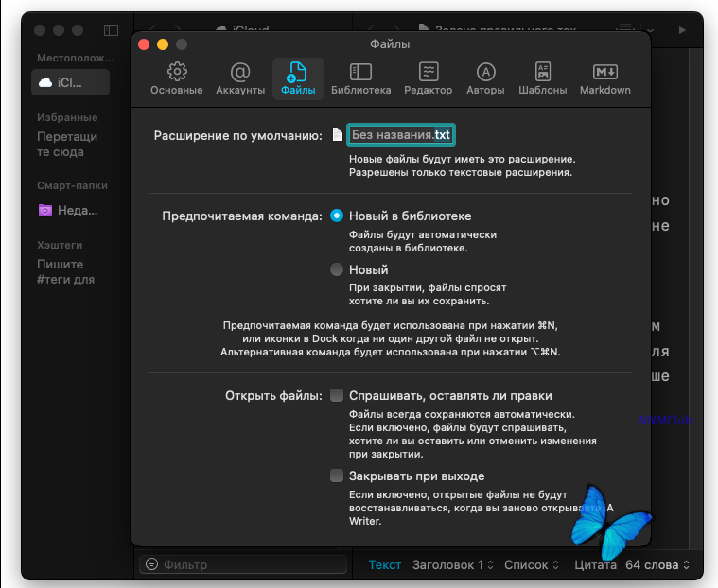Enable Спрашивать, оставлять ли правки checkbox
The height and width of the screenshot is (588, 718).
coord(337,395)
